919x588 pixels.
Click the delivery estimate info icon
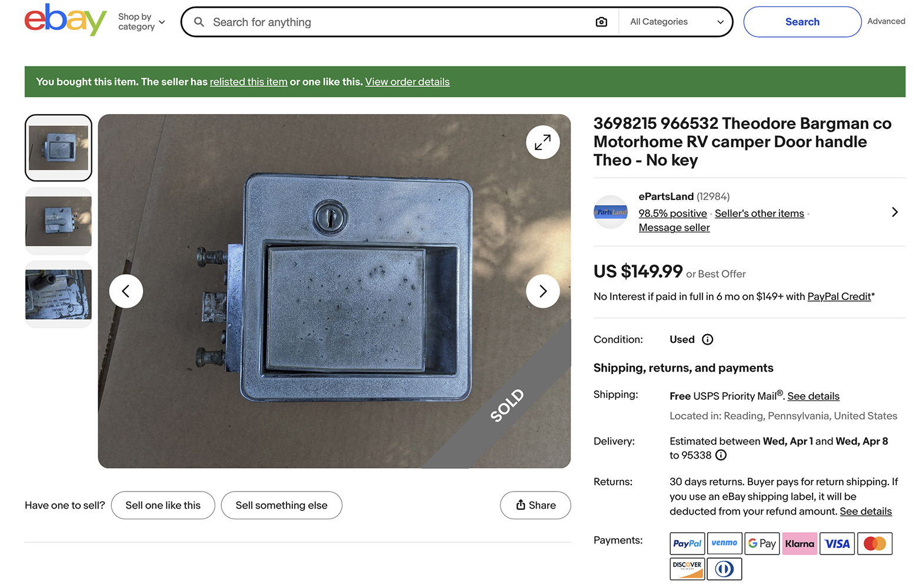721,455
